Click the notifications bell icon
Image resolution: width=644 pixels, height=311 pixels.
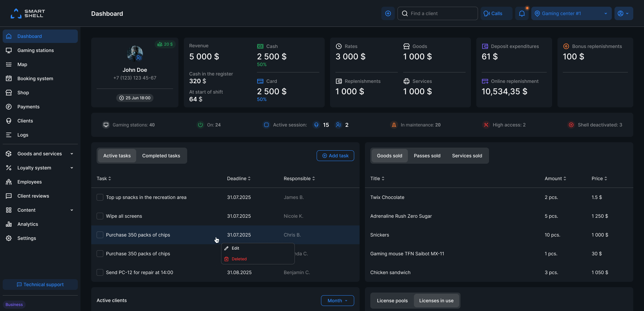(x=522, y=13)
